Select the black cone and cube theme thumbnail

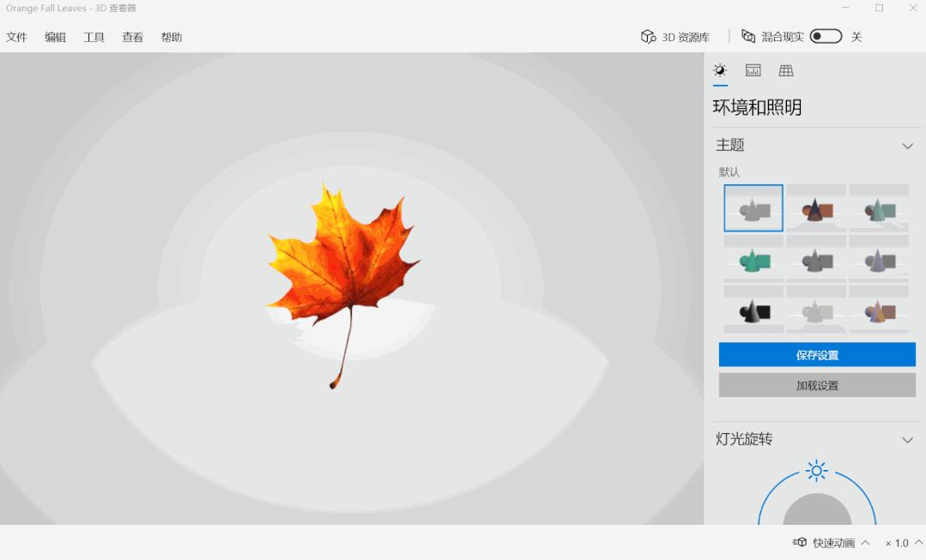click(754, 310)
